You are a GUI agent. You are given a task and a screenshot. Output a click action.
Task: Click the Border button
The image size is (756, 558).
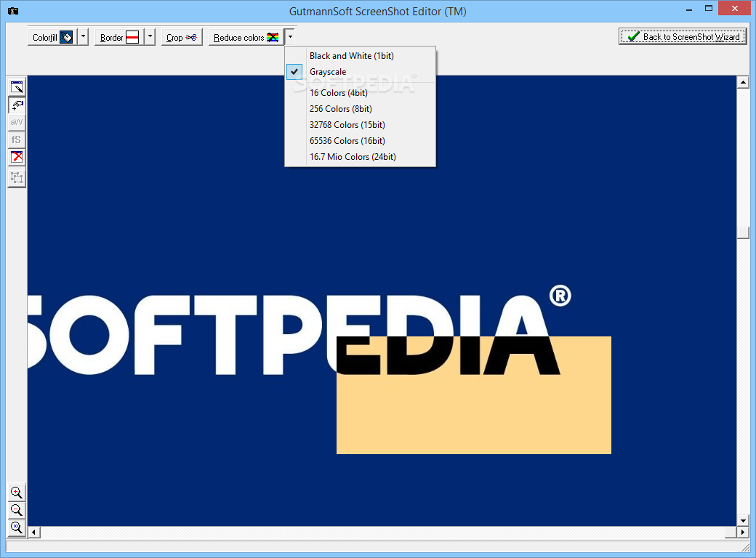(x=119, y=37)
